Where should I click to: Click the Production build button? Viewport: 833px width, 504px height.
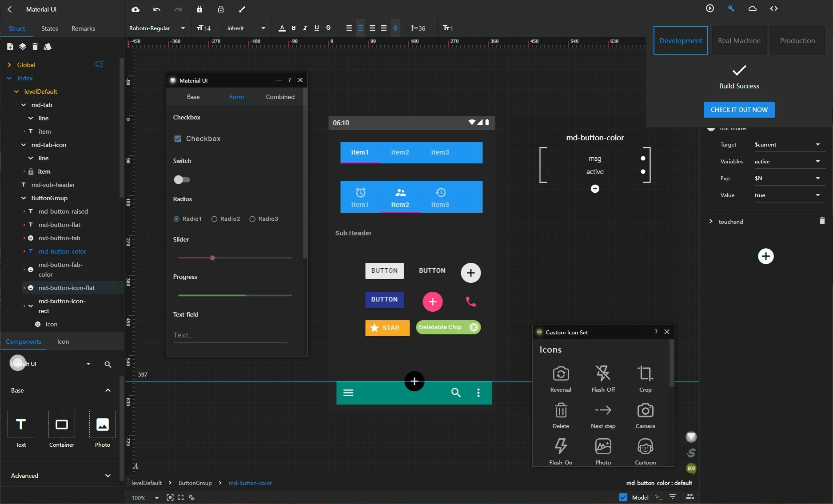coord(797,40)
